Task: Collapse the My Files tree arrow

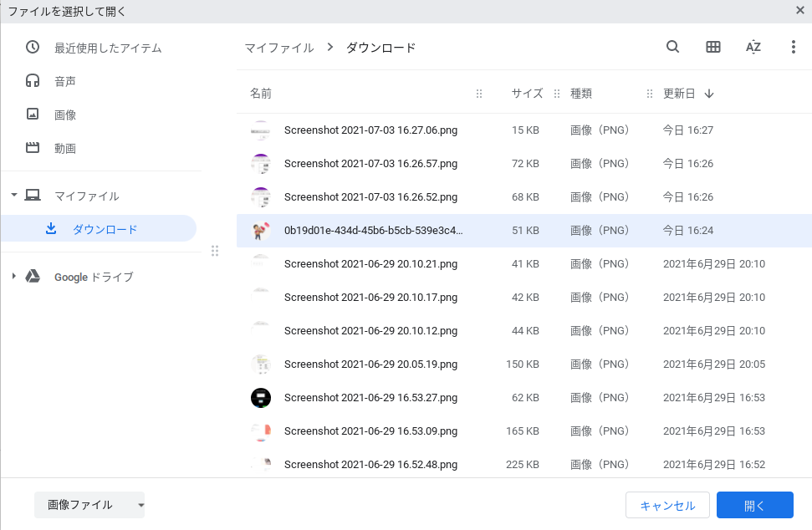Action: coord(13,196)
